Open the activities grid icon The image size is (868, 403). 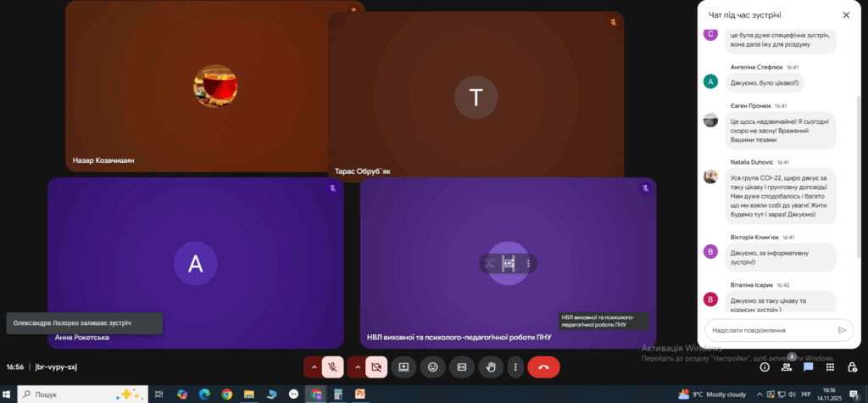click(x=830, y=367)
